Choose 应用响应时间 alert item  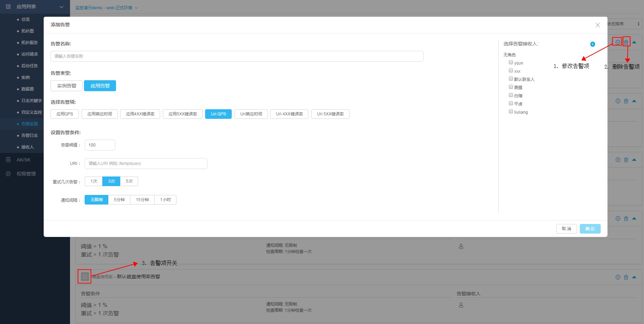tap(100, 114)
